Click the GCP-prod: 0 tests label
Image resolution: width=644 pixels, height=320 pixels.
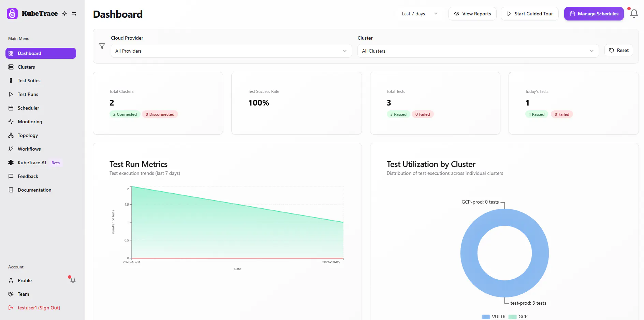click(x=480, y=202)
